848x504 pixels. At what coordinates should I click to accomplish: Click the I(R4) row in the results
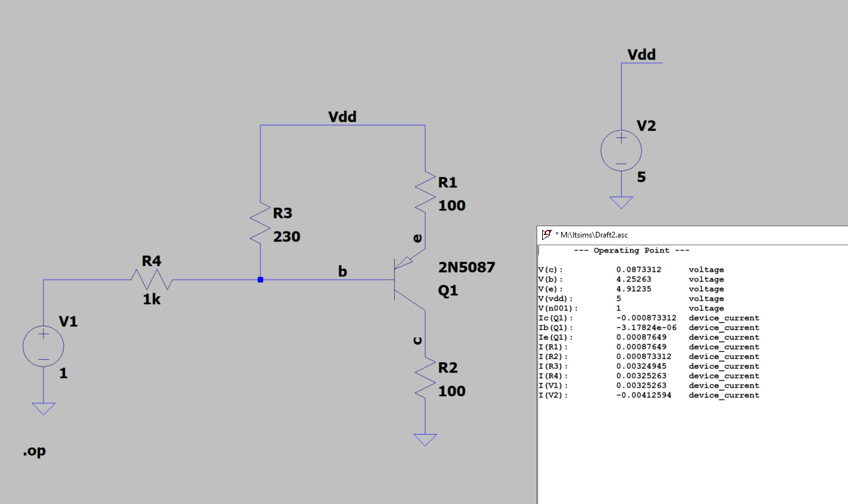click(649, 376)
